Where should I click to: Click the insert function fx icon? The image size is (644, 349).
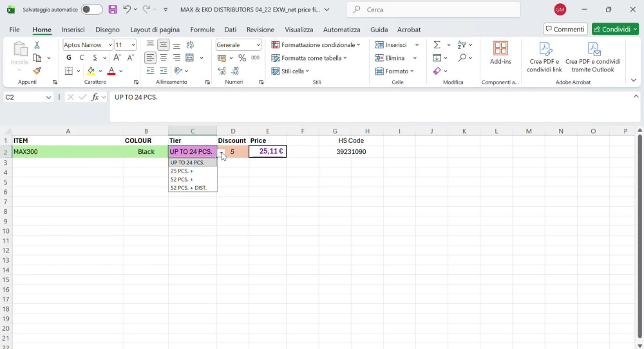[x=95, y=97]
